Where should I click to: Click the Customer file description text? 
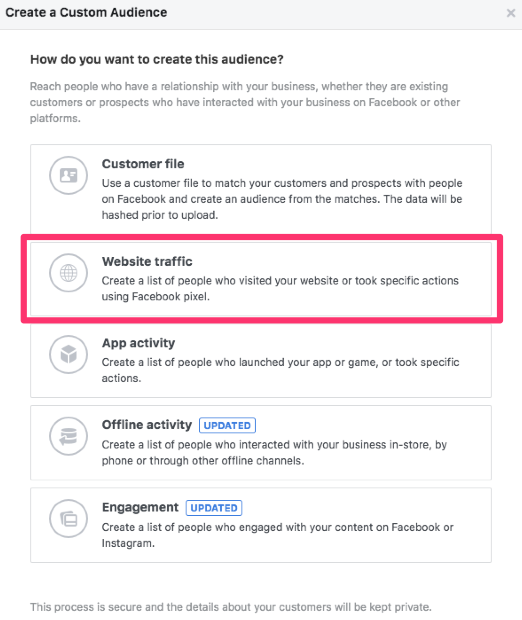(282, 199)
